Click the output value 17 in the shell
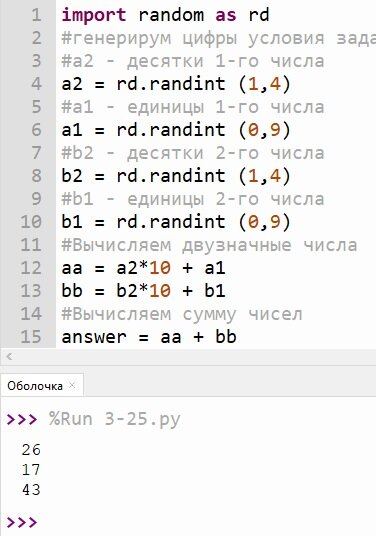Image resolution: width=376 pixels, height=536 pixels. [x=31, y=470]
